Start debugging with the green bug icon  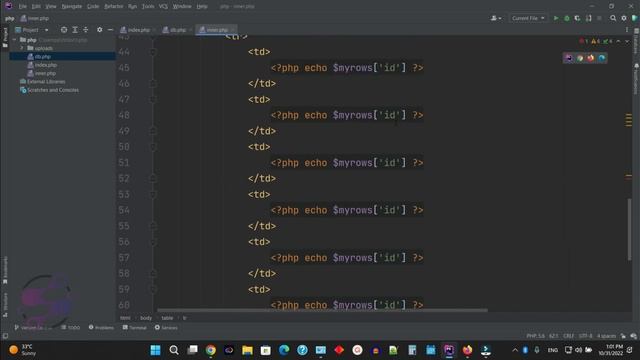(x=567, y=18)
